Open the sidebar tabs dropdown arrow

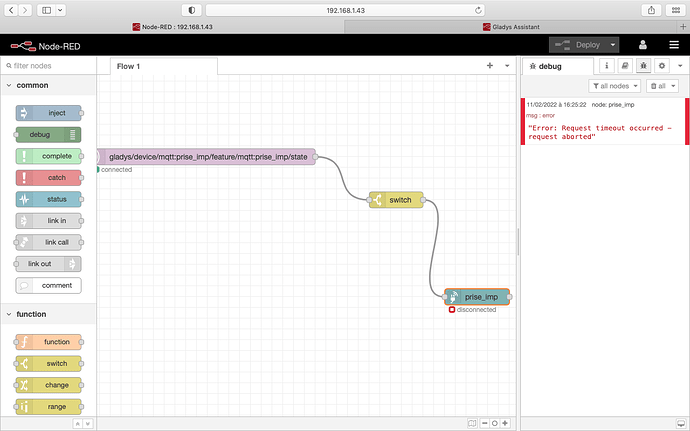point(680,66)
